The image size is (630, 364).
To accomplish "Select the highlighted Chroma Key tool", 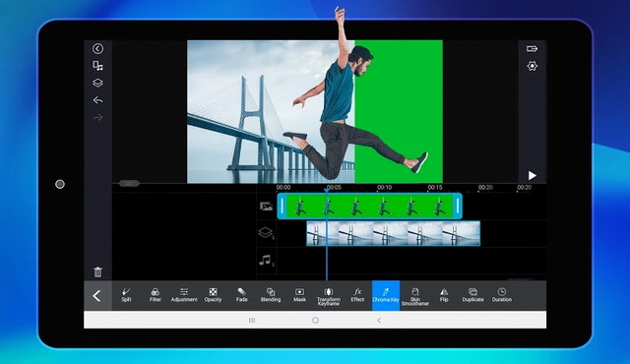I will [x=386, y=296].
